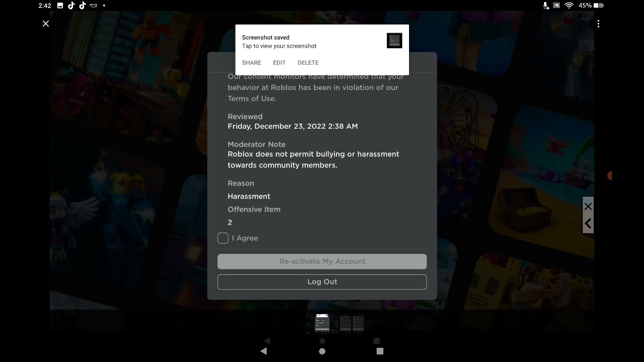Viewport: 644px width, 362px height.
Task: Tap the 45% battery indicator
Action: [591, 6]
